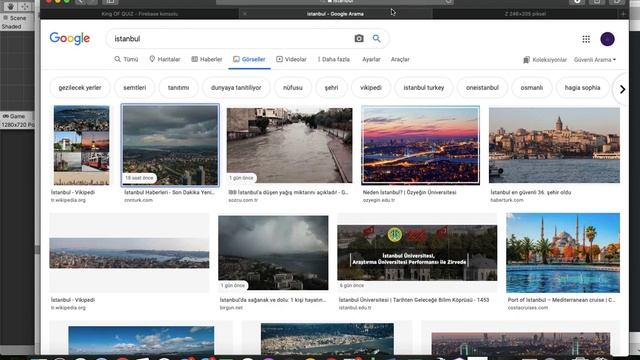Open the İstanbul Vikipedi collage thumbnail
Image resolution: width=640 pixels, height=360 pixels.
click(x=82, y=145)
